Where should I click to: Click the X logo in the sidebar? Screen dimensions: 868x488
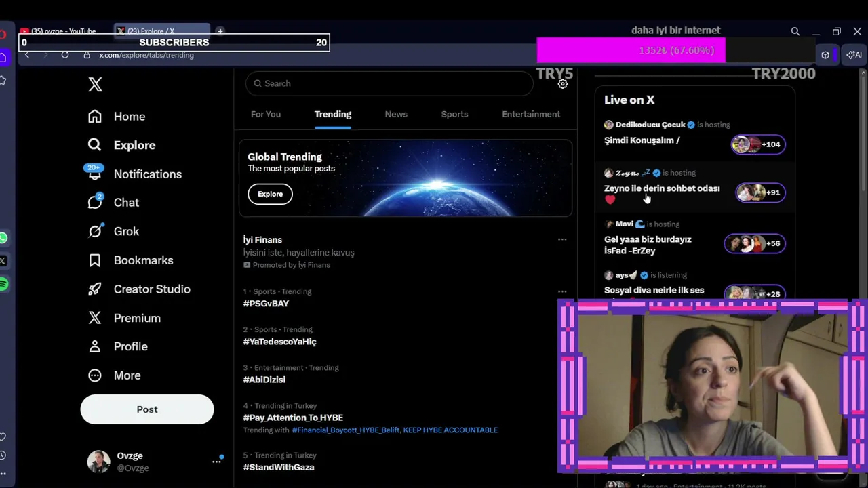coord(96,84)
